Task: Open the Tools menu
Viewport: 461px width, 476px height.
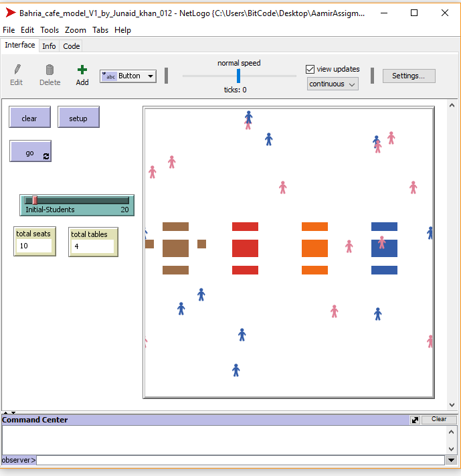Action: point(50,30)
